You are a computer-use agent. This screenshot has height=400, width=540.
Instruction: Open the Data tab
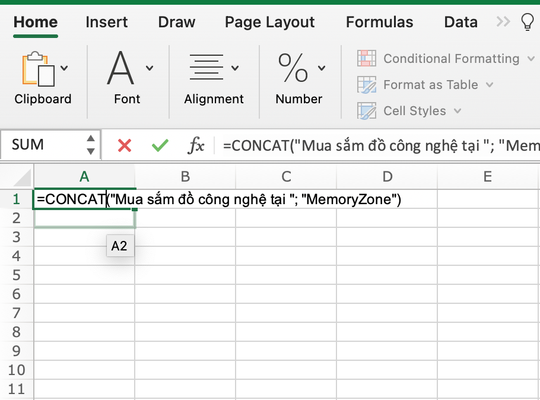pyautogui.click(x=461, y=22)
